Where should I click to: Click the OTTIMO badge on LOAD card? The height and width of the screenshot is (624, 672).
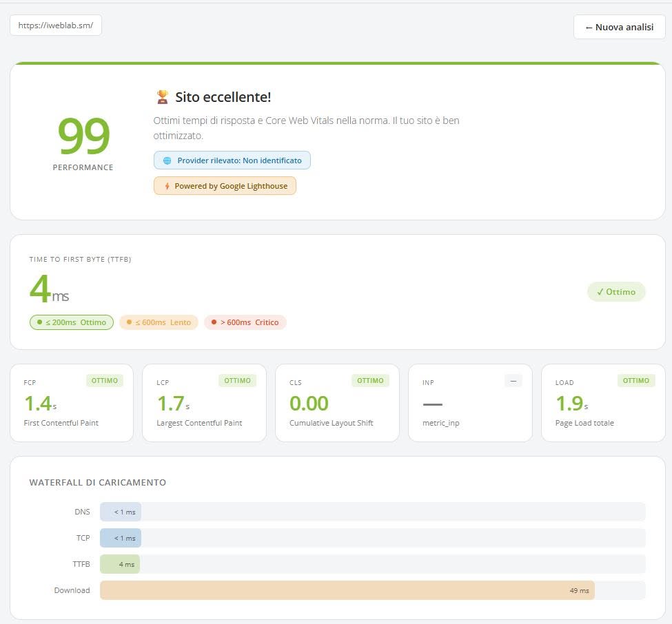tap(636, 381)
